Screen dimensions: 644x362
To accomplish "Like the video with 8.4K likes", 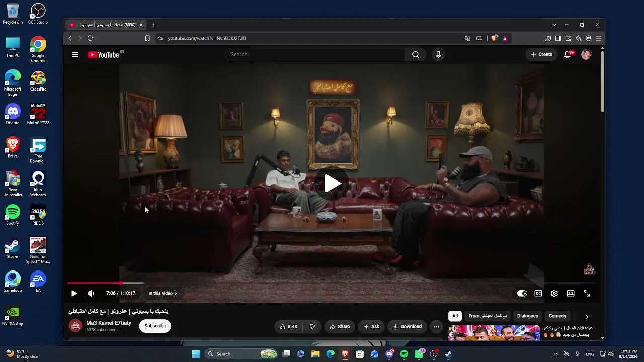I will (x=289, y=326).
